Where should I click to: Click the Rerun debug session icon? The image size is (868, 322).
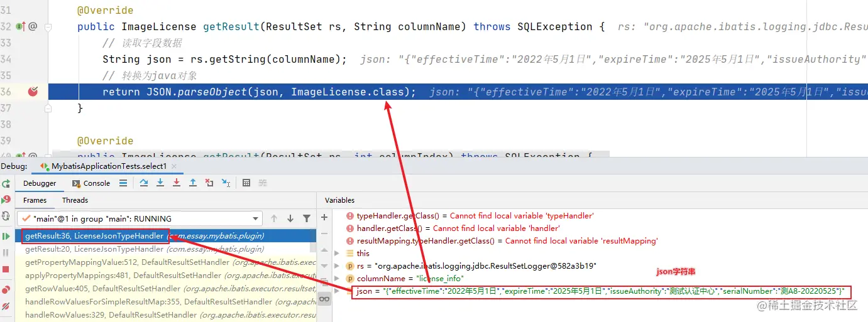tap(6, 183)
